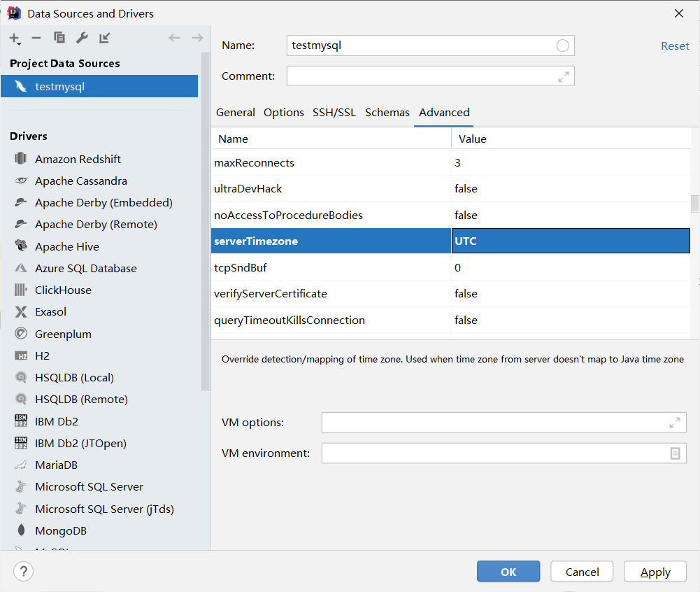
Task: Add a new data source with the plus icon
Action: pyautogui.click(x=14, y=38)
